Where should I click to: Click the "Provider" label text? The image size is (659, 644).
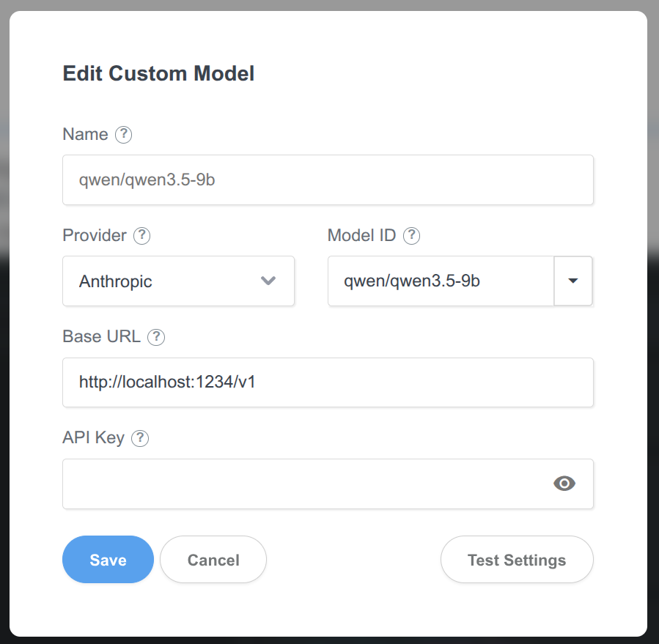(x=95, y=236)
